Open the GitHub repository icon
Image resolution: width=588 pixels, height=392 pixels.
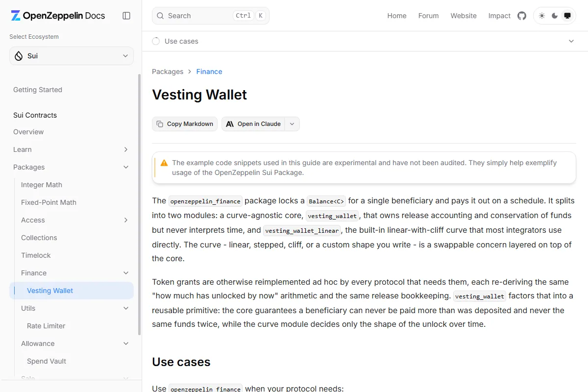tap(522, 16)
